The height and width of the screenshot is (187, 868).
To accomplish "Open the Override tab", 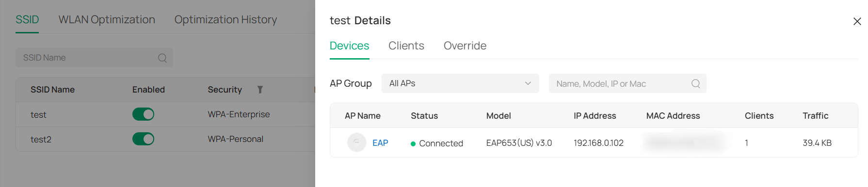I will pos(465,46).
